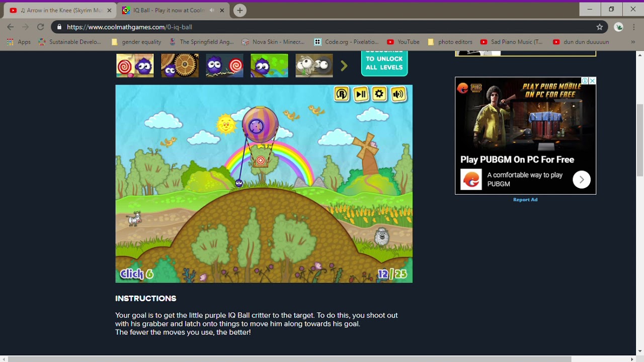Image resolution: width=644 pixels, height=362 pixels.
Task: Click the vertical scrollbar down arrow
Action: click(640, 351)
